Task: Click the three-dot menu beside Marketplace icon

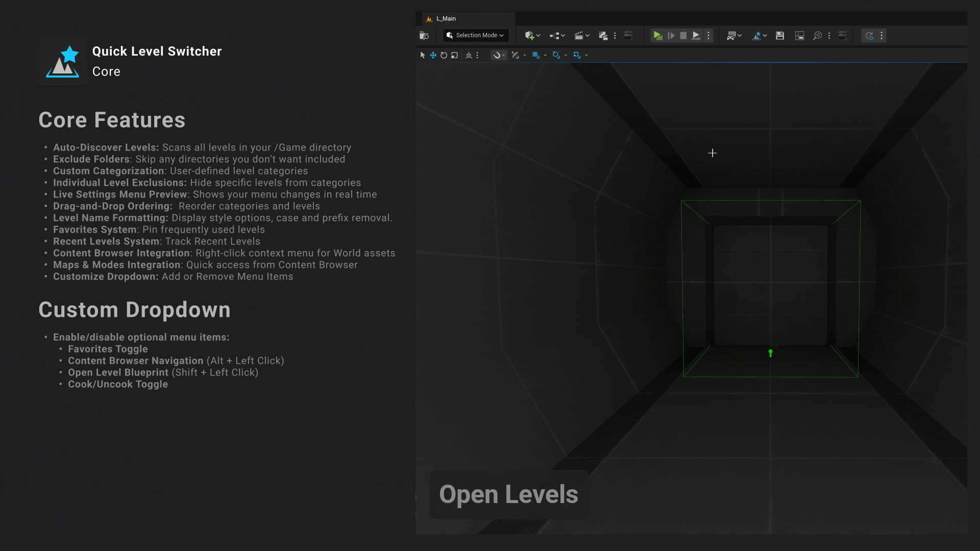Action: tap(615, 36)
